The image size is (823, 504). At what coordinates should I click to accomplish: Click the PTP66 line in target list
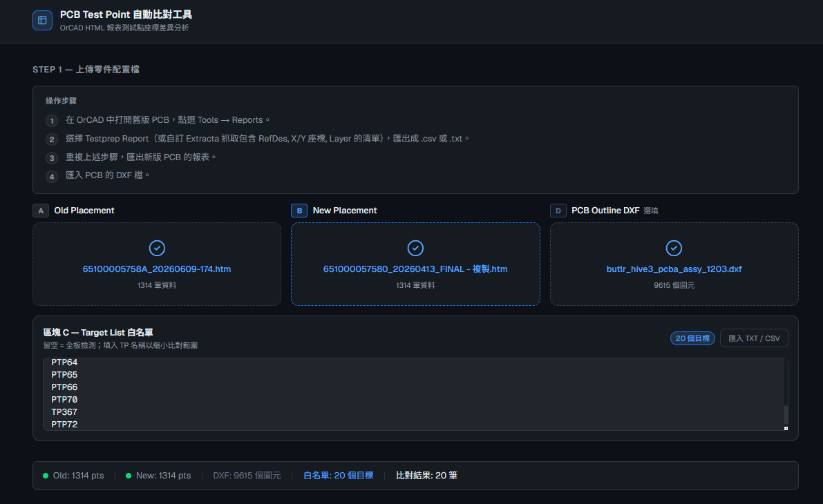pos(64,387)
